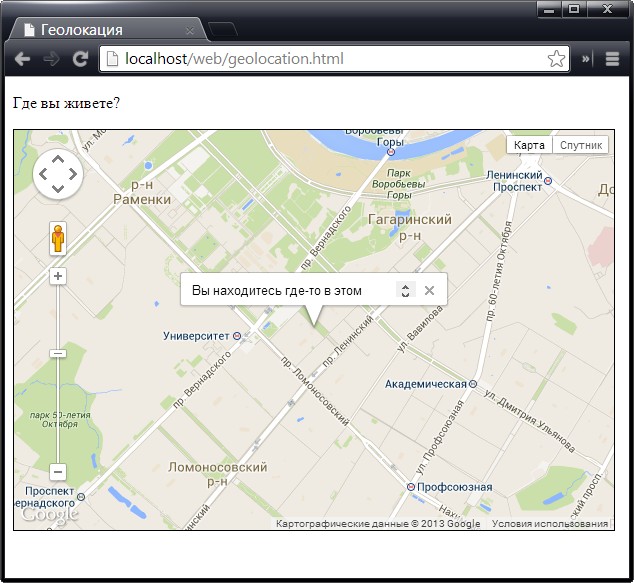Pan the map up using the pan control

(x=58, y=160)
